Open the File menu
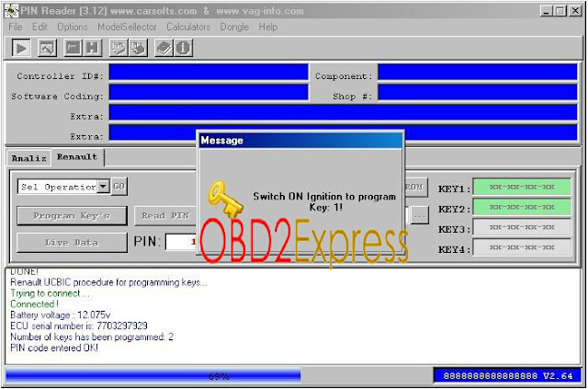The height and width of the screenshot is (389, 588). point(16,27)
